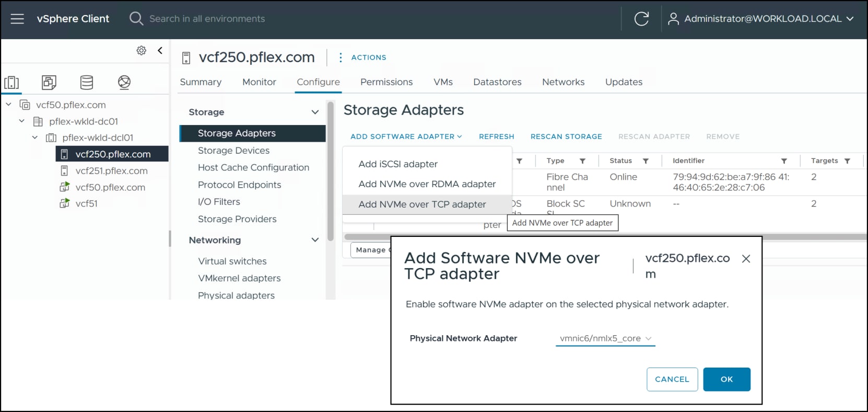The height and width of the screenshot is (412, 868).
Task: Collapse the navigator panel with the arrow
Action: click(160, 50)
